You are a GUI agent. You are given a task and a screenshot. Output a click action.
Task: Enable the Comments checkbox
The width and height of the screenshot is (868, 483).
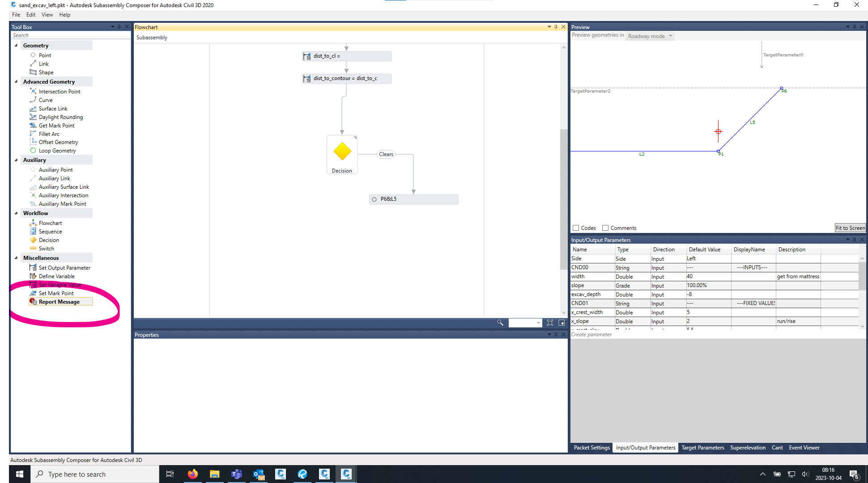tap(605, 228)
